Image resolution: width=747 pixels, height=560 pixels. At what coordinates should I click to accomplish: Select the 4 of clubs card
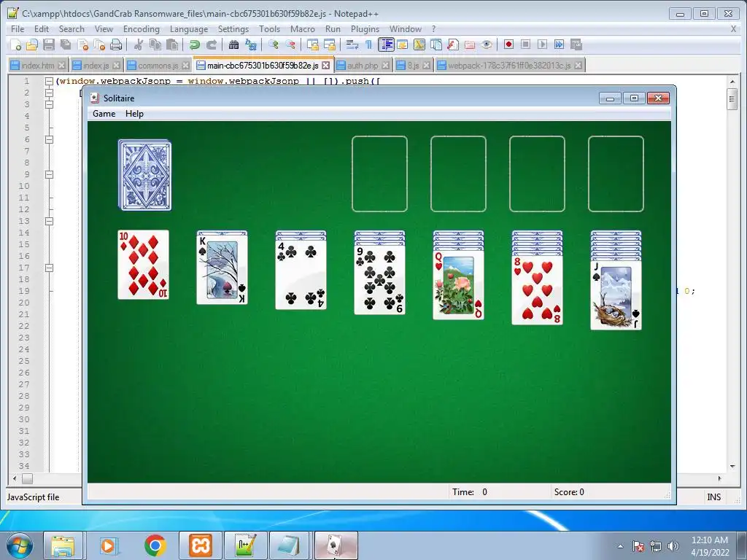pyautogui.click(x=301, y=275)
